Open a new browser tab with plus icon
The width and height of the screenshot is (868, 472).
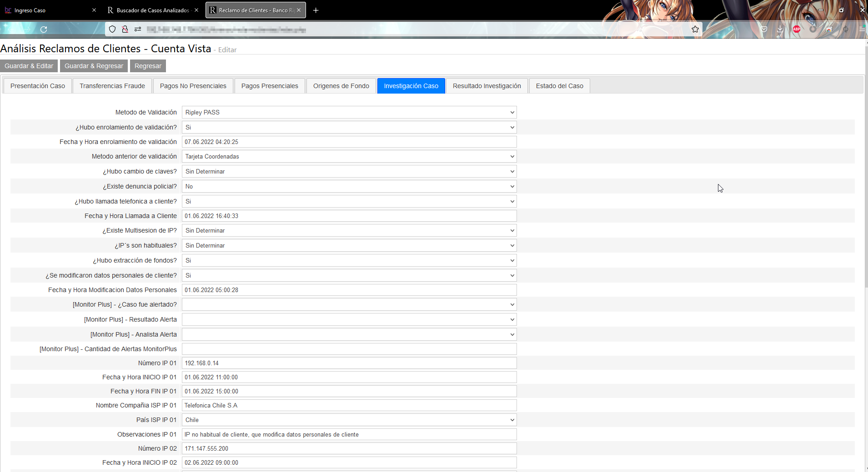coord(316,10)
